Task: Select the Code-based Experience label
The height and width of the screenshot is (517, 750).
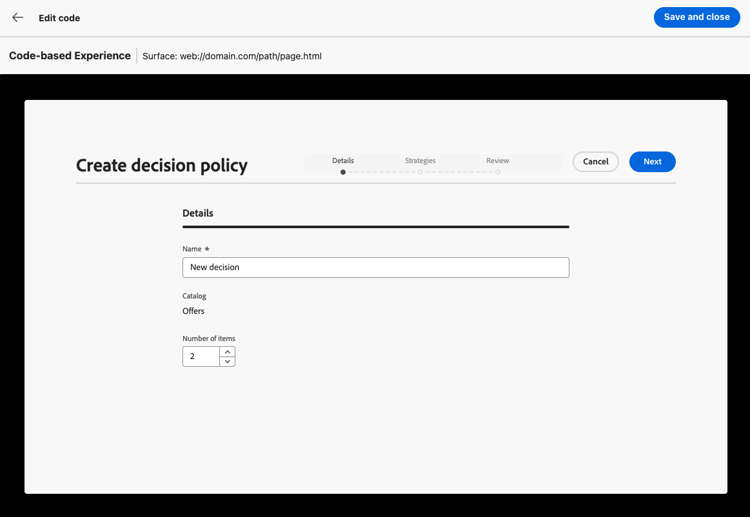Action: pos(70,55)
